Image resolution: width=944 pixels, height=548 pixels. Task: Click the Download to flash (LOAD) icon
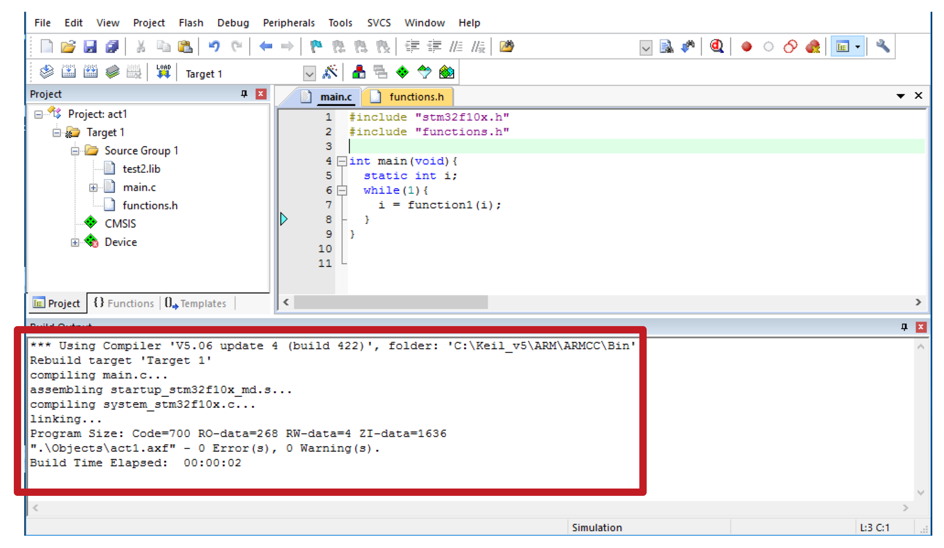point(163,73)
